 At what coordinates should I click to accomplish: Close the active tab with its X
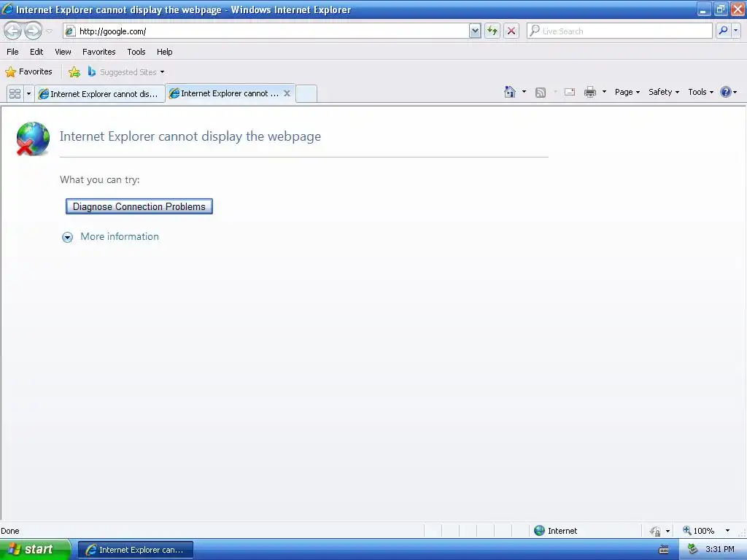click(287, 93)
